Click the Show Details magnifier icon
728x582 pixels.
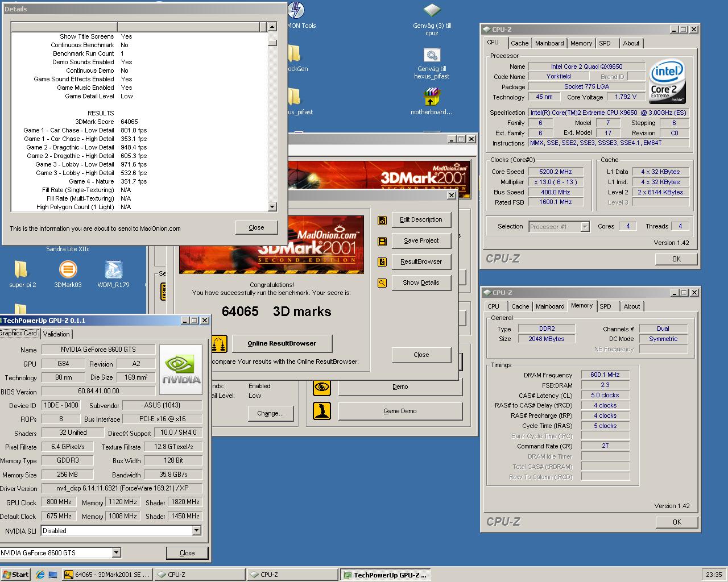(x=382, y=283)
